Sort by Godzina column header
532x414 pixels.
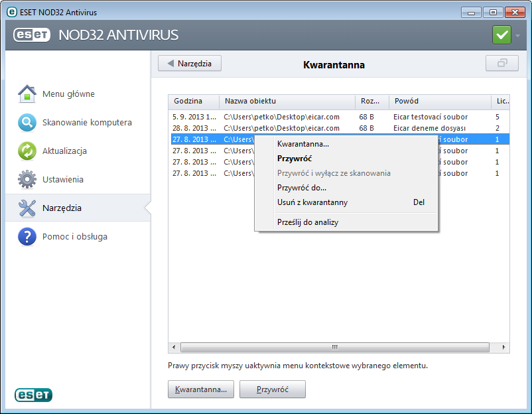tap(194, 101)
